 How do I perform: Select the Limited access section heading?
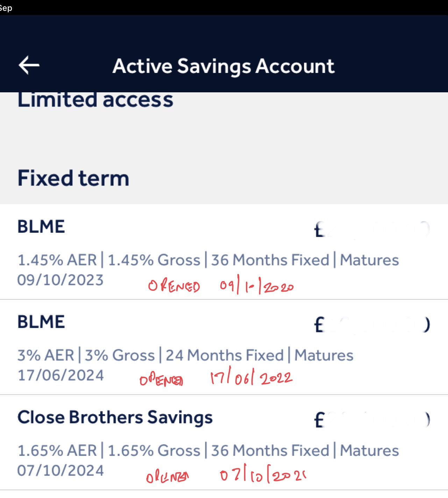[x=95, y=100]
